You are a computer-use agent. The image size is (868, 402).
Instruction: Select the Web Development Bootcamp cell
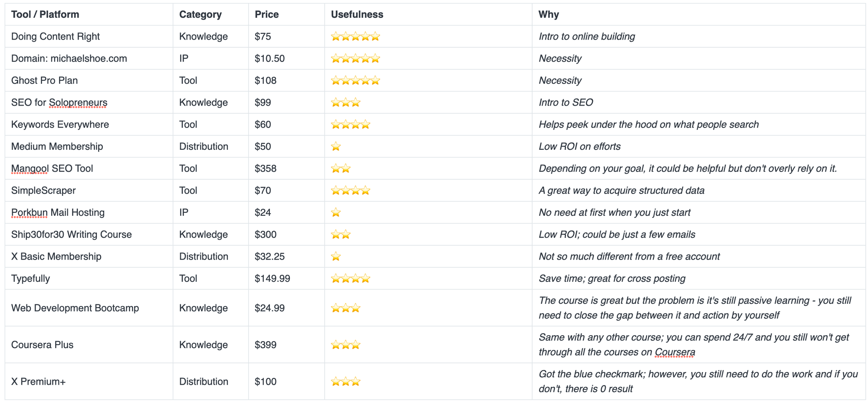tap(75, 308)
